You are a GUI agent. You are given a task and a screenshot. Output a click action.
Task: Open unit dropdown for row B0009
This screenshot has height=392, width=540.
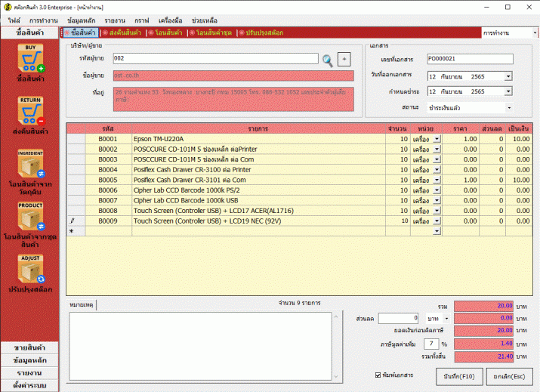437,221
